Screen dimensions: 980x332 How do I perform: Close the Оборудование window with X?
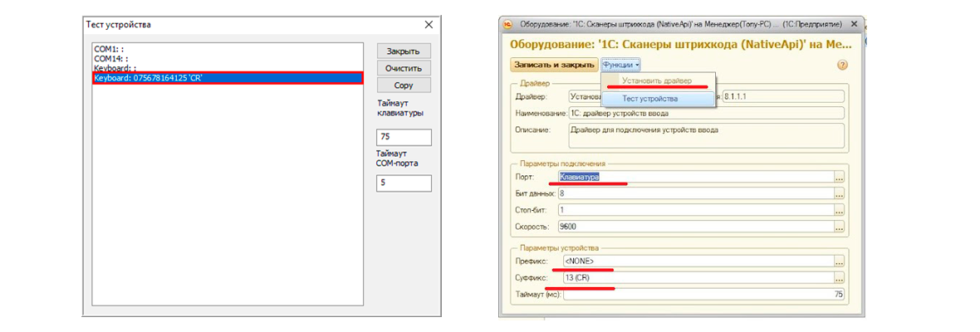point(855,24)
